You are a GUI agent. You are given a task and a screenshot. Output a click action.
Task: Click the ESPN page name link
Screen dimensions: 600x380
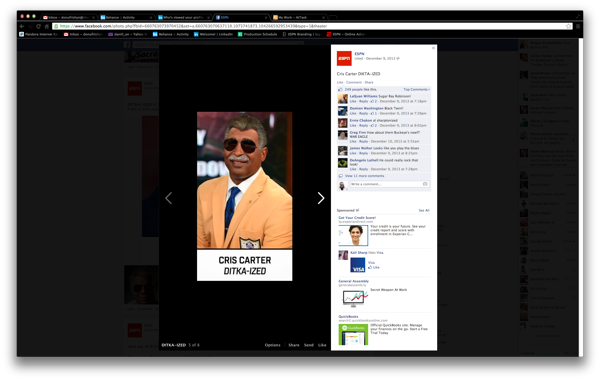[359, 54]
